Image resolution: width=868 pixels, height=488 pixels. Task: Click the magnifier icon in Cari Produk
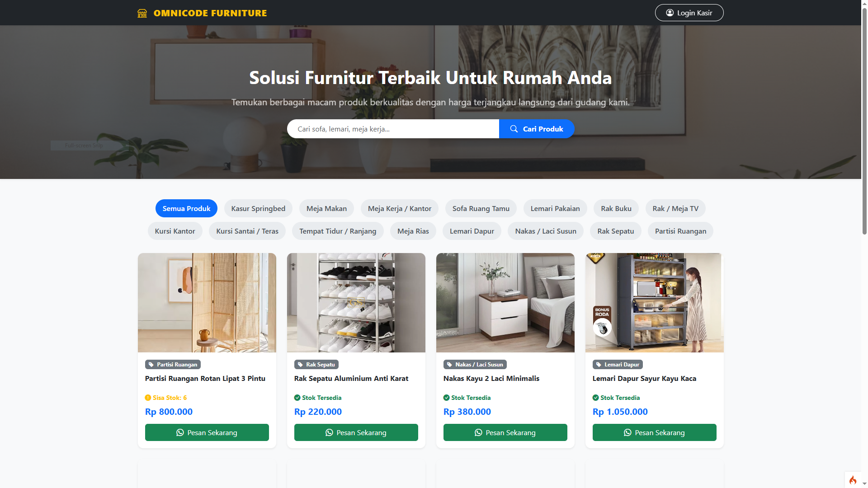(x=514, y=129)
